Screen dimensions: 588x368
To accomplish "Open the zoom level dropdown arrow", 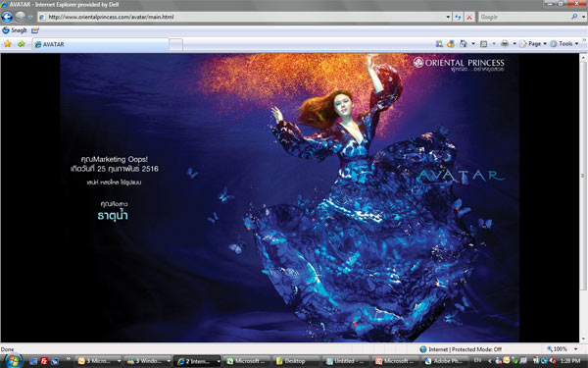I will [575, 349].
